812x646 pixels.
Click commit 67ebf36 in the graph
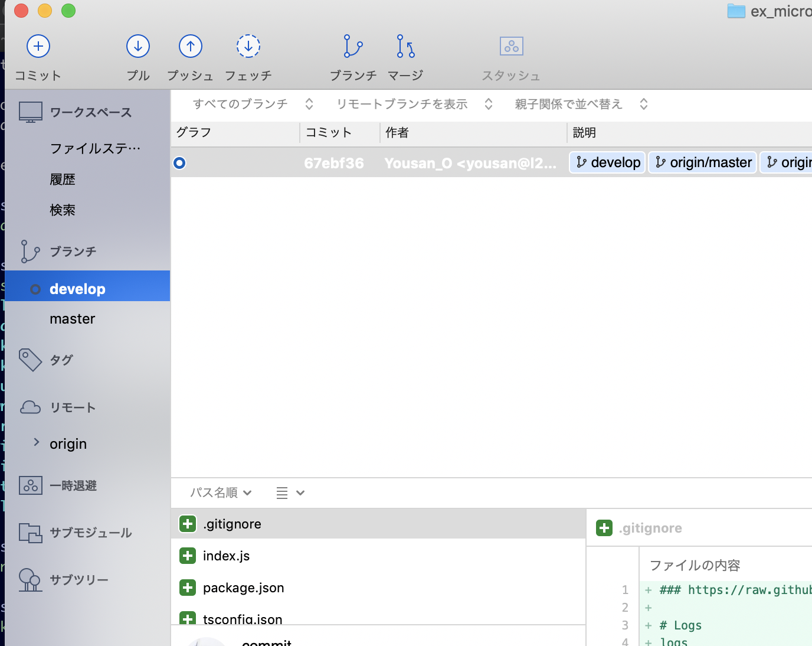pyautogui.click(x=333, y=162)
